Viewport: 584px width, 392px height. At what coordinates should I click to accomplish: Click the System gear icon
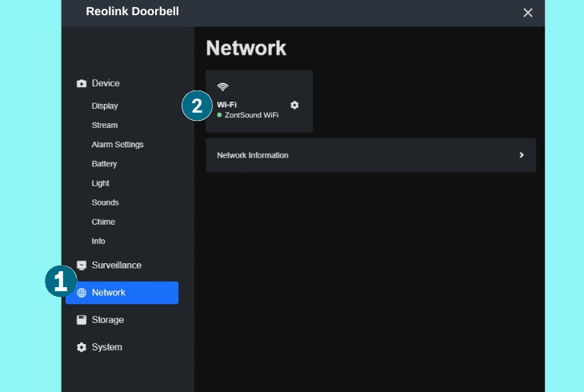point(82,347)
